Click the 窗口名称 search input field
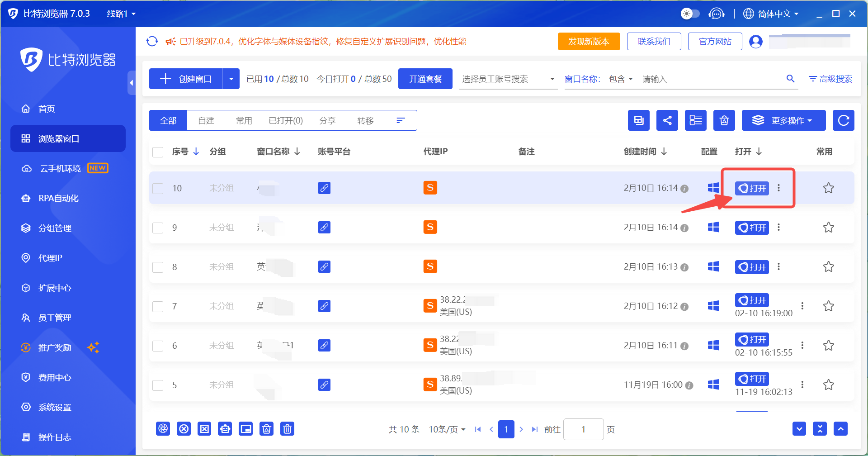The height and width of the screenshot is (456, 868). [711, 79]
